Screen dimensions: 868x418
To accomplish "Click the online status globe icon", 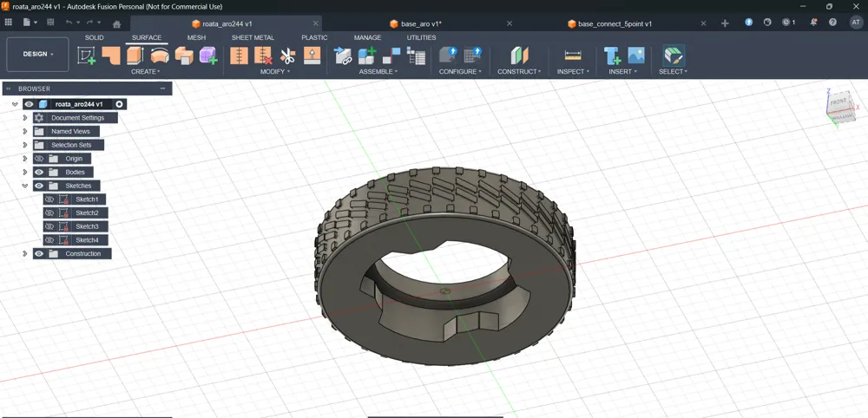I will point(767,23).
